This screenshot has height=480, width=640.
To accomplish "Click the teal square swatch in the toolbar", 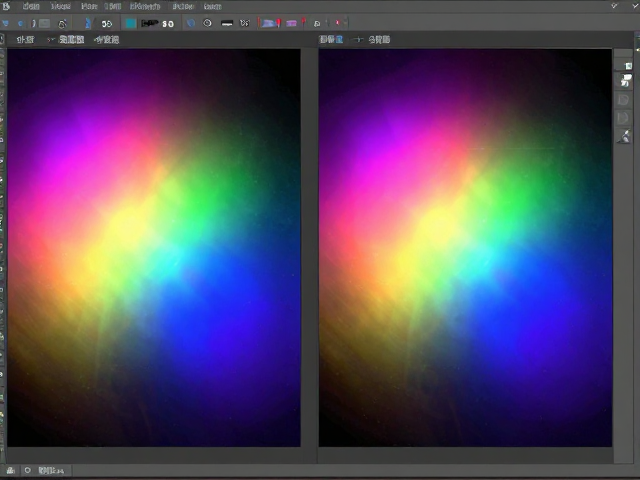I will 131,23.
